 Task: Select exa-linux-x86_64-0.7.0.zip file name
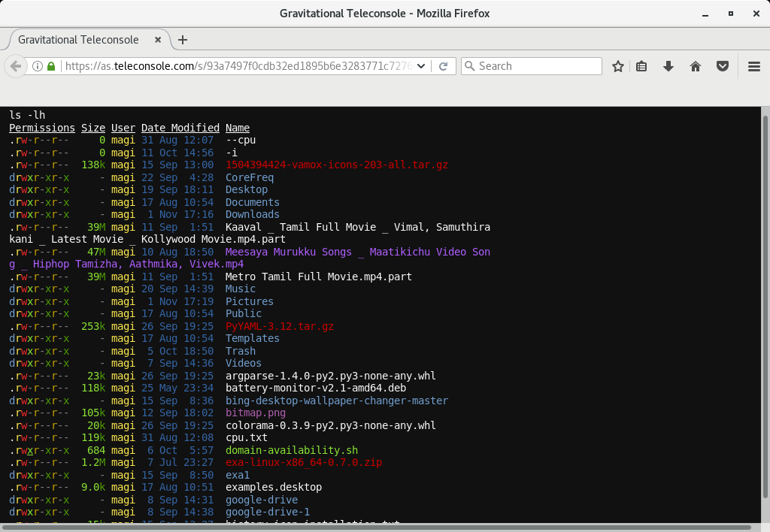[x=304, y=462]
